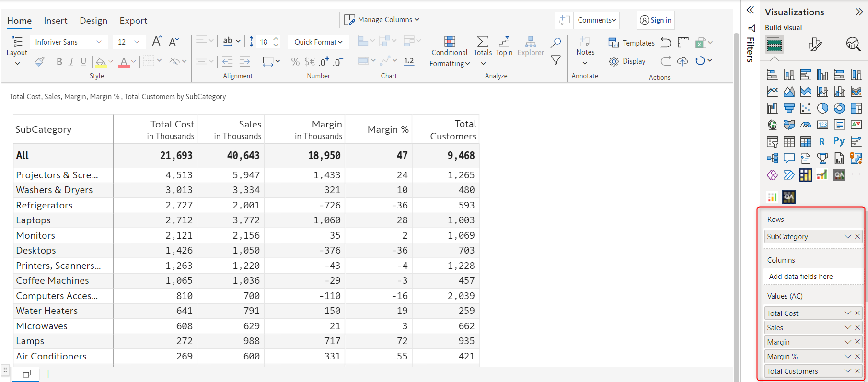Open the Top n ranking tool
The height and width of the screenshot is (382, 868).
click(x=504, y=46)
